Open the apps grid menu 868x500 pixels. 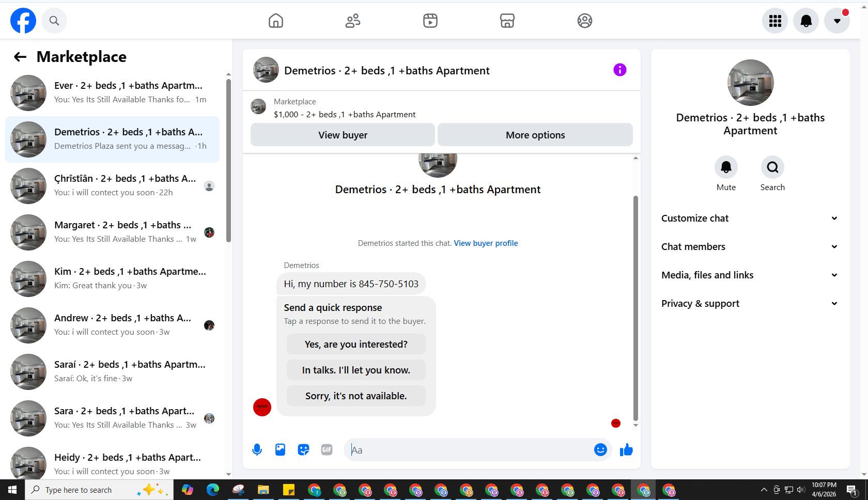775,21
